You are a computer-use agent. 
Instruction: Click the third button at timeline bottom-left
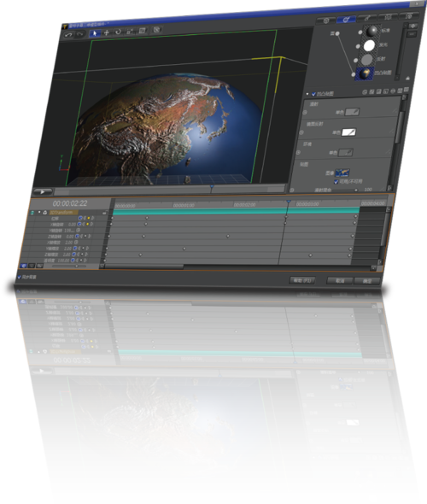39,266
